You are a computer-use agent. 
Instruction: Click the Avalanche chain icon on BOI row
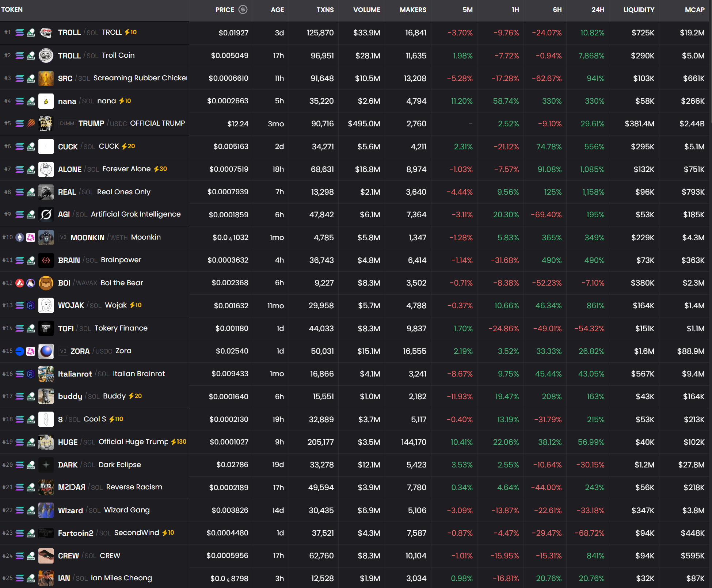[x=20, y=283]
